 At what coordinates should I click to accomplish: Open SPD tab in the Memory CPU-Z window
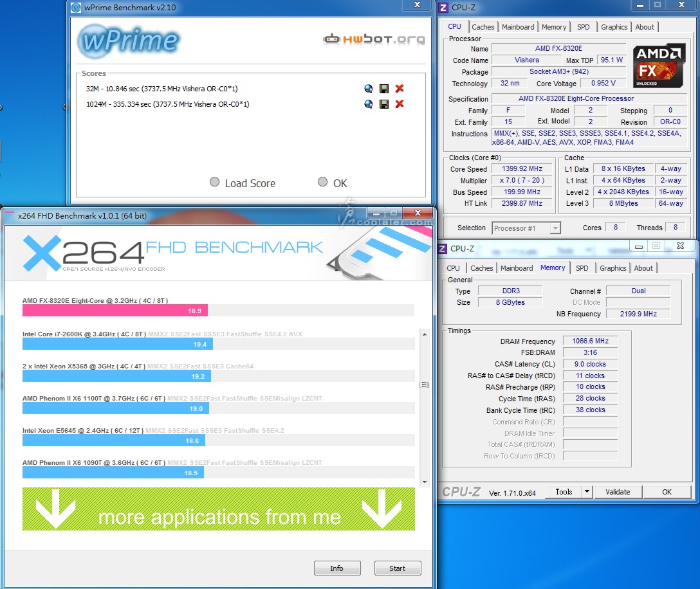(582, 268)
